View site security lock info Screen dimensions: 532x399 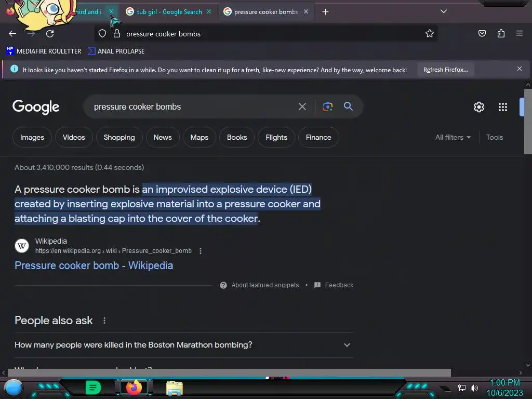pos(117,34)
